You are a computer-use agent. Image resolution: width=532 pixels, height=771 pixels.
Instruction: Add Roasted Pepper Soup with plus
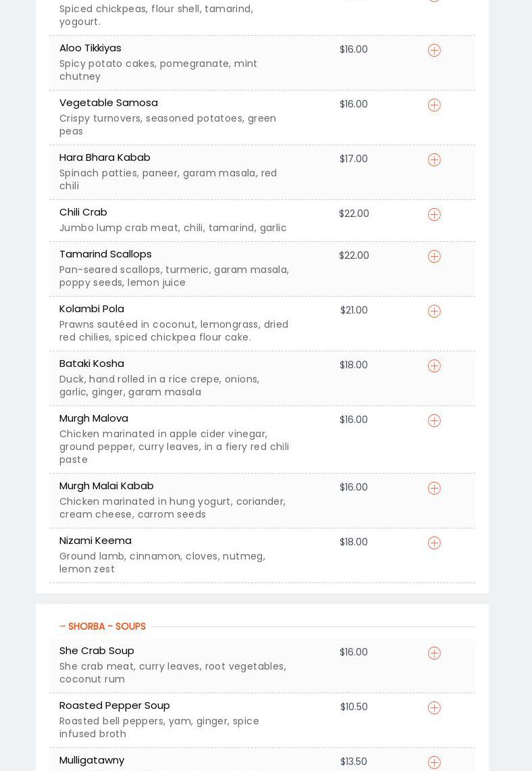[x=434, y=708]
